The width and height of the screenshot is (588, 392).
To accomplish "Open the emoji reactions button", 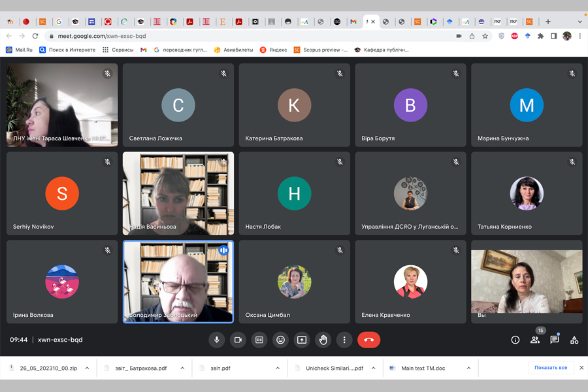I will (280, 340).
